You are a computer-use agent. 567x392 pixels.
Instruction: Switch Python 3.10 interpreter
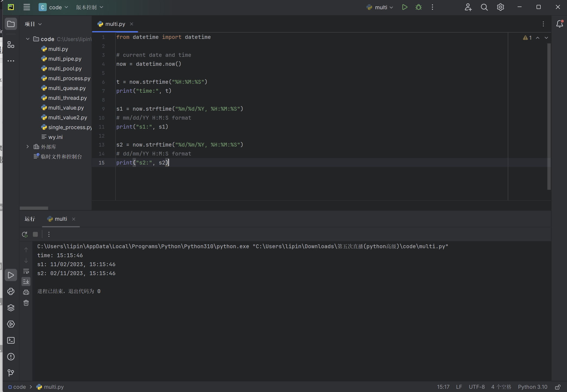coord(532,387)
